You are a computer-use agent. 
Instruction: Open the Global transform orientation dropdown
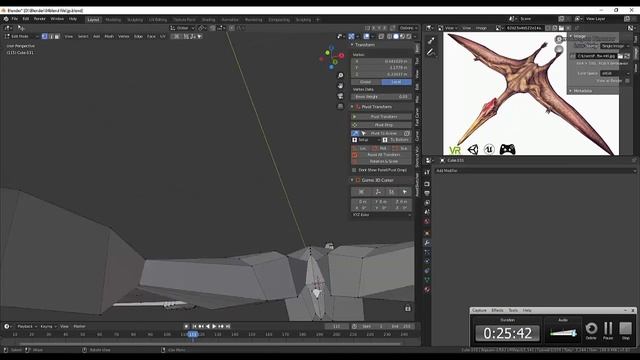pyautogui.click(x=182, y=28)
